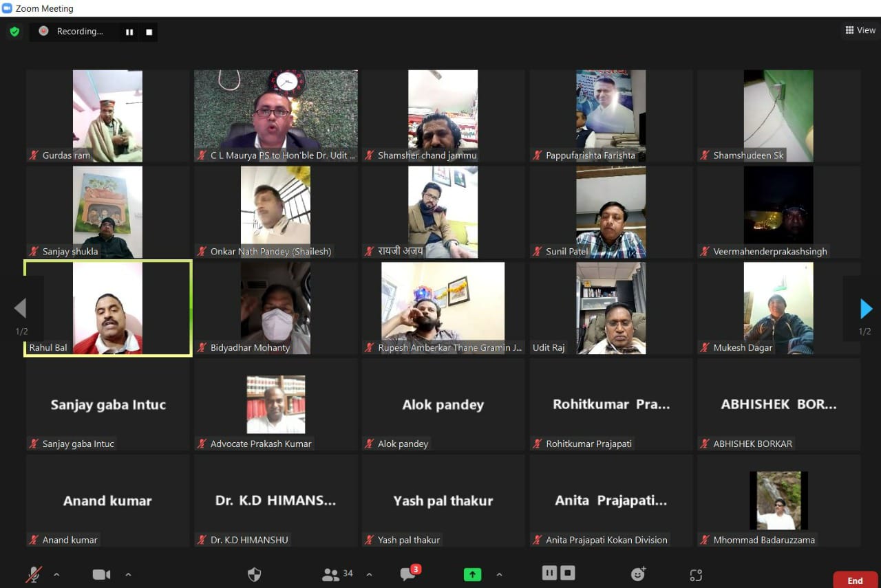The height and width of the screenshot is (588, 881).
Task: Select Bidyadhar Mohanty video tile
Action: point(275,308)
